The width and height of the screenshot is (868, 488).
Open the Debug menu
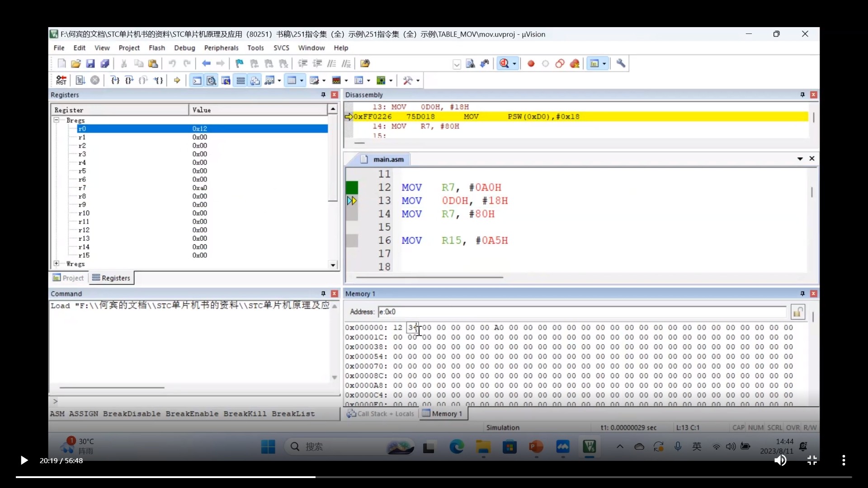(184, 48)
